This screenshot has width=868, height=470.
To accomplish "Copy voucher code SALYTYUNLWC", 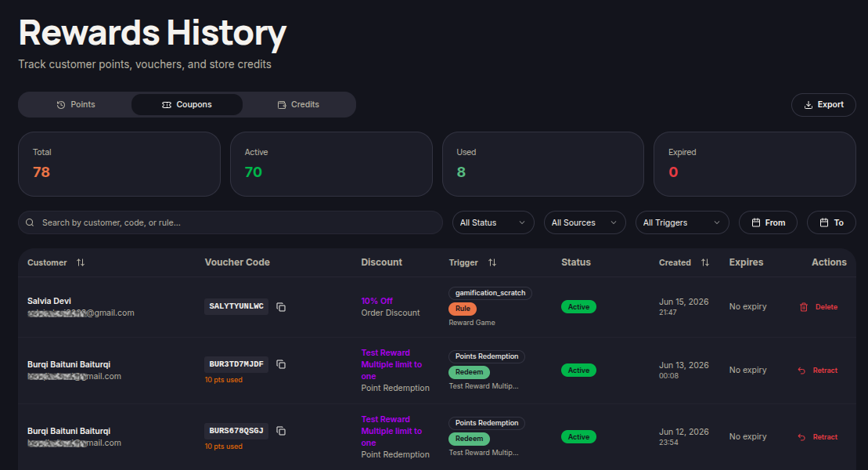I will pos(281,307).
